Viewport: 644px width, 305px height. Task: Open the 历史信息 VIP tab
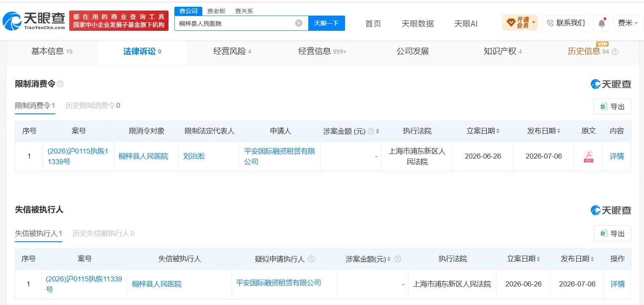tap(588, 51)
